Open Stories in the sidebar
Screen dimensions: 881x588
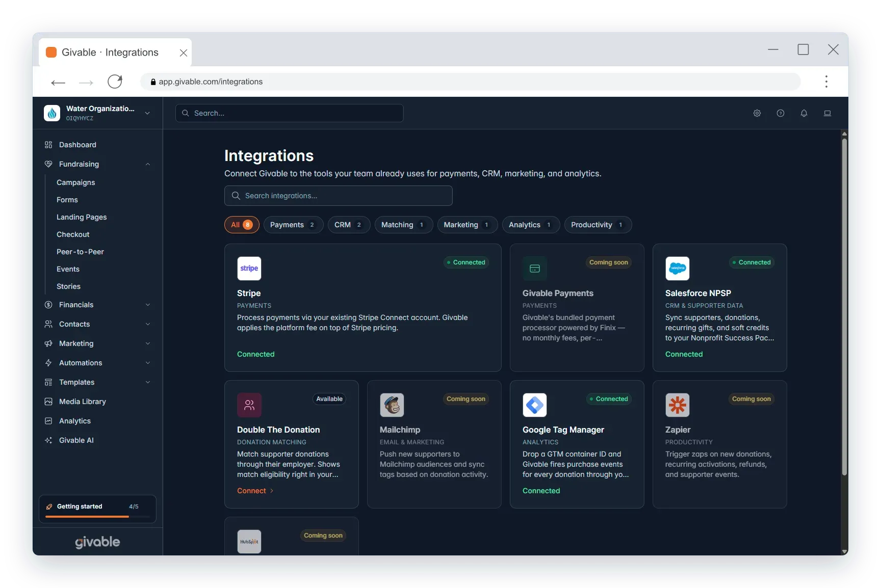coord(68,286)
